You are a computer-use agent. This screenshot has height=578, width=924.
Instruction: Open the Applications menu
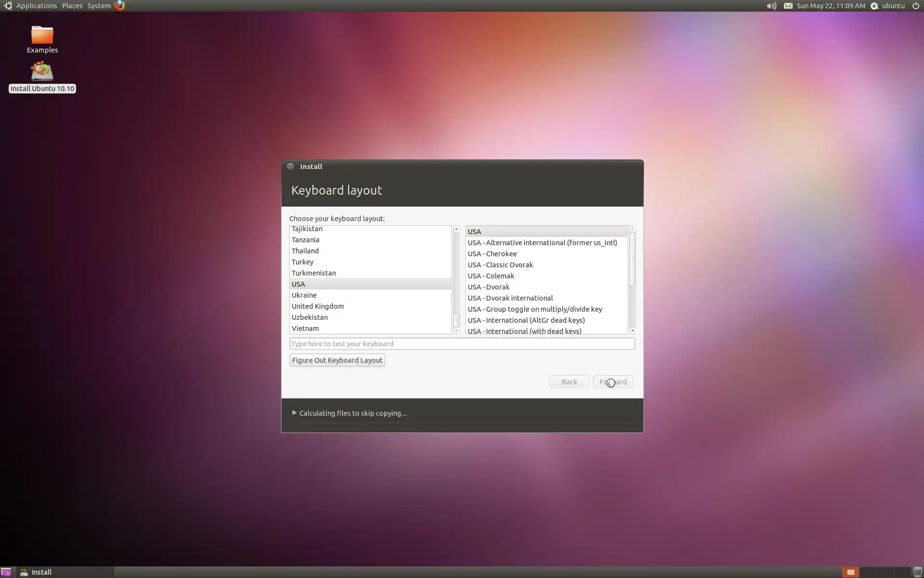37,6
